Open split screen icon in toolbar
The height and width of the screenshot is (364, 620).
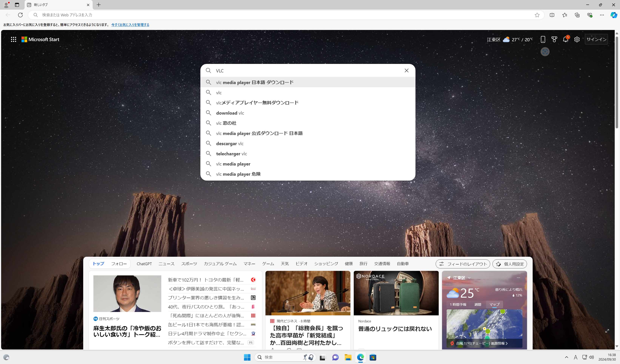point(552,15)
